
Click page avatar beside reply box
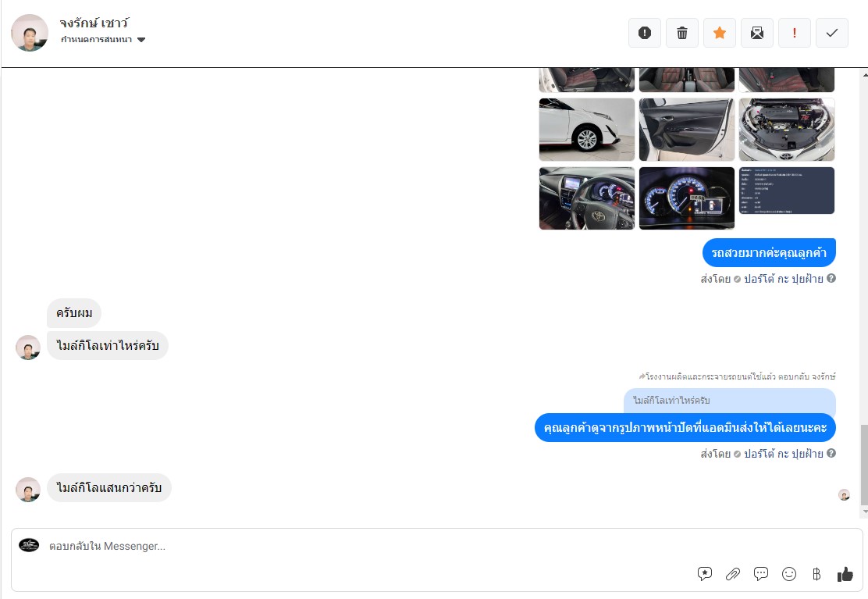coord(29,545)
